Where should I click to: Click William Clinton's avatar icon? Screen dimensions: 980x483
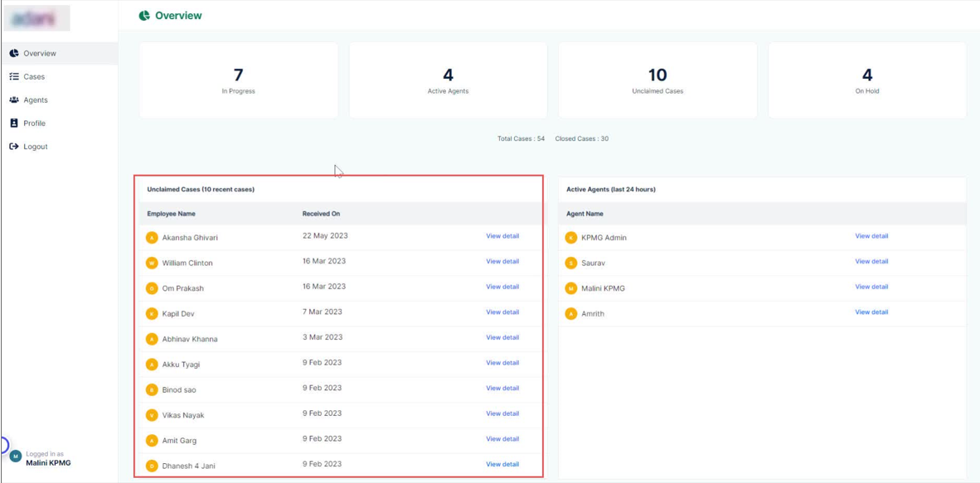[x=151, y=263]
